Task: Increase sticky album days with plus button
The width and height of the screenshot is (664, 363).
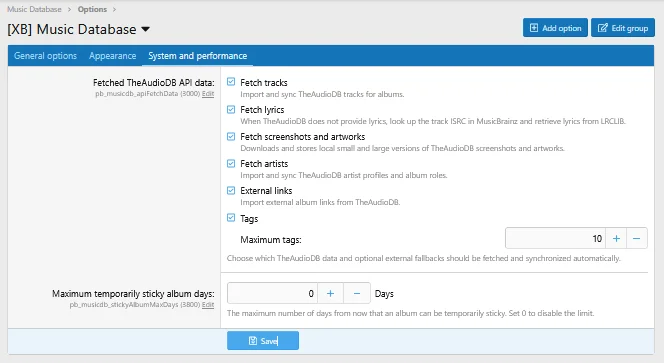Action: pos(331,293)
